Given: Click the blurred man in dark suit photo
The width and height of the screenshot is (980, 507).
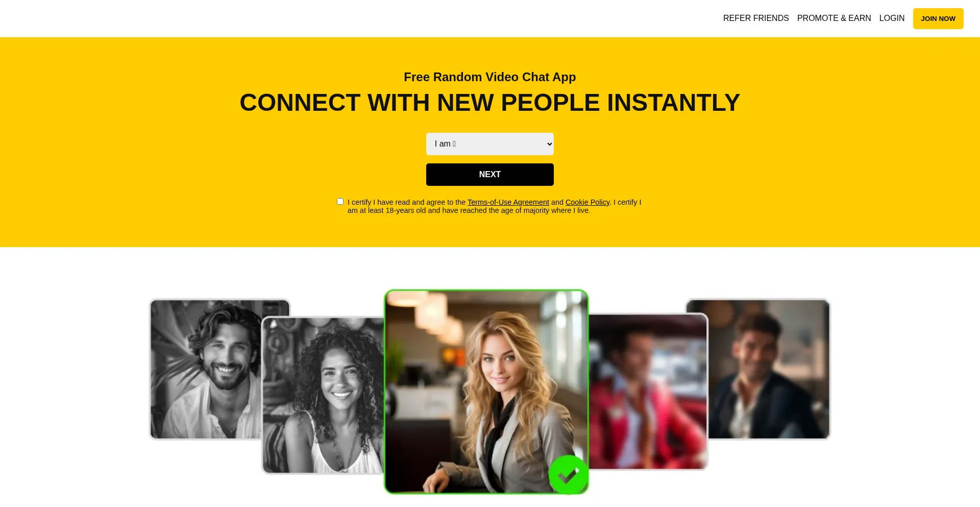Looking at the screenshot, I should tap(769, 369).
